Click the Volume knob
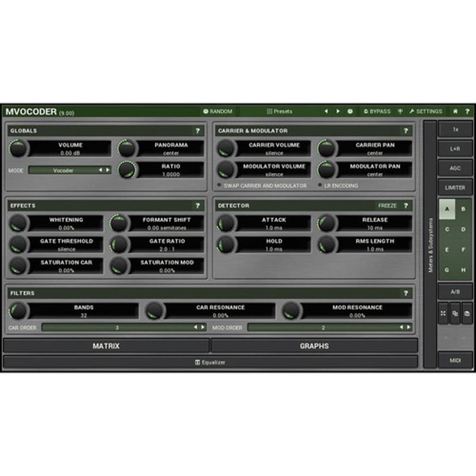Image resolution: width=476 pixels, height=476 pixels. (18, 149)
